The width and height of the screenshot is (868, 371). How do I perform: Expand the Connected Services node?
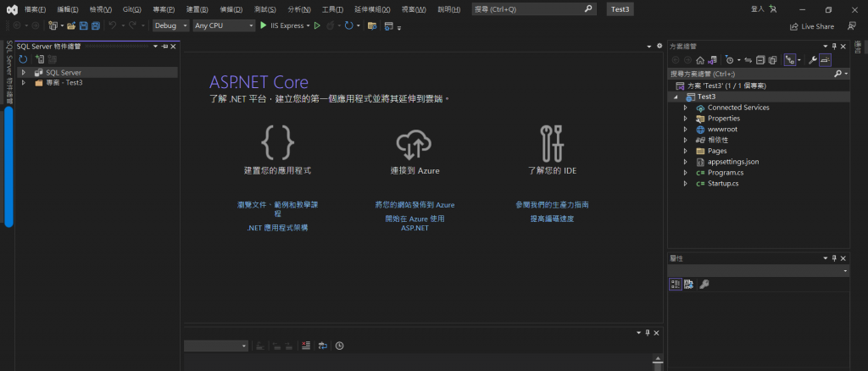pos(685,108)
